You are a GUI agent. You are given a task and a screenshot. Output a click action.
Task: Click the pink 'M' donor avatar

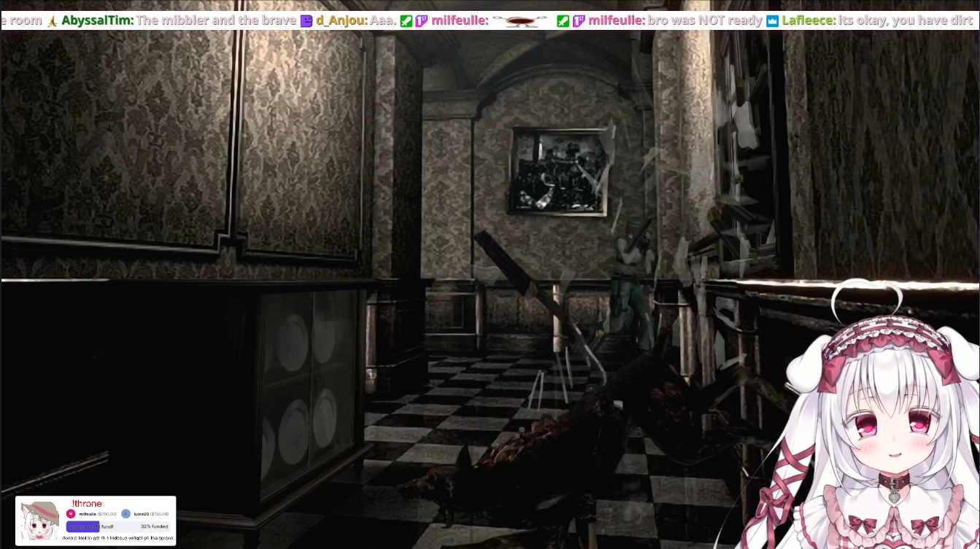click(x=71, y=514)
